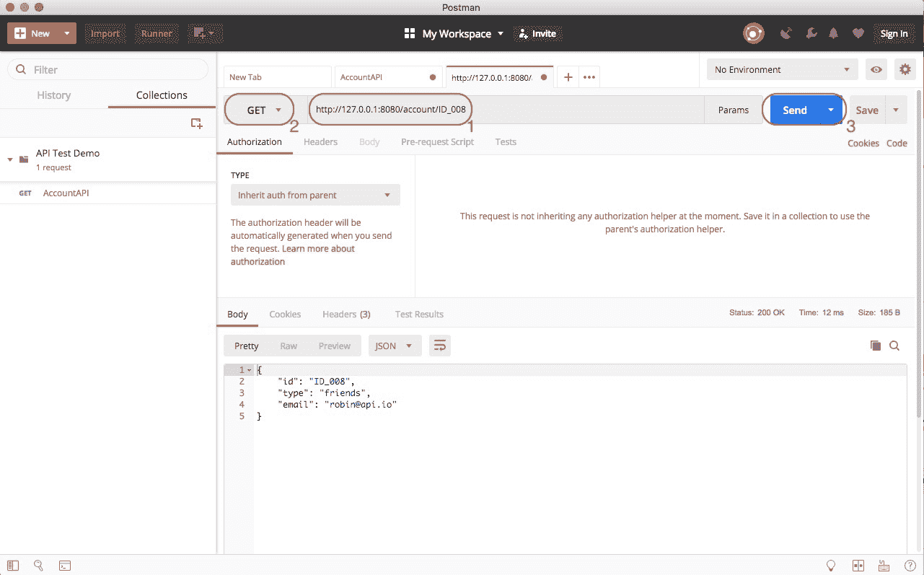Switch to the New Tab tab

278,77
